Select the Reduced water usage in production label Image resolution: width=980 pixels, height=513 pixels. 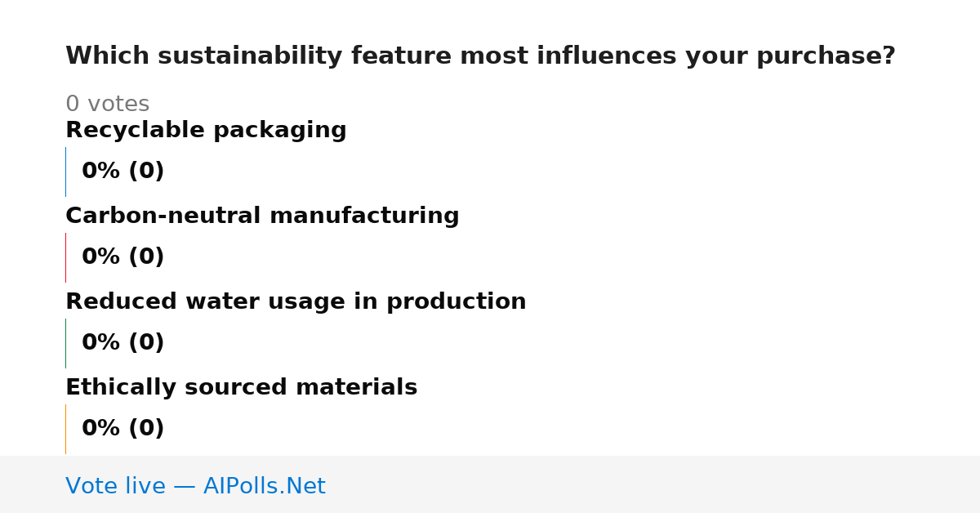click(296, 302)
